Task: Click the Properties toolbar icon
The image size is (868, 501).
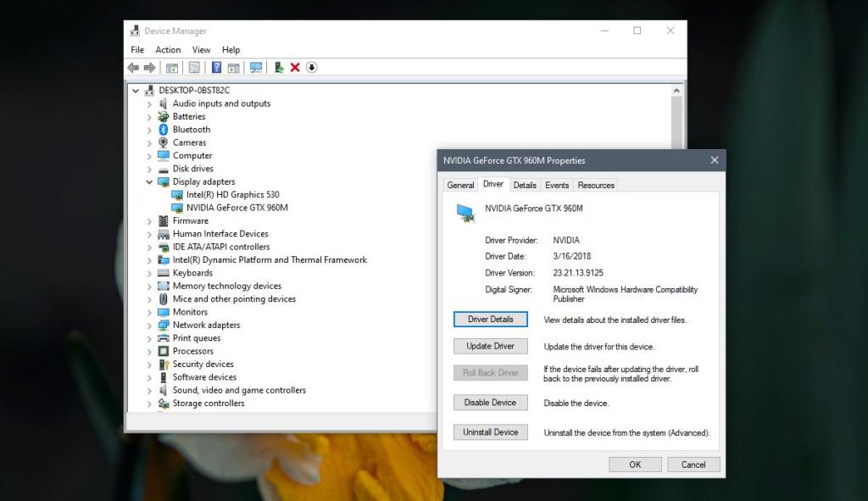Action: [x=195, y=67]
